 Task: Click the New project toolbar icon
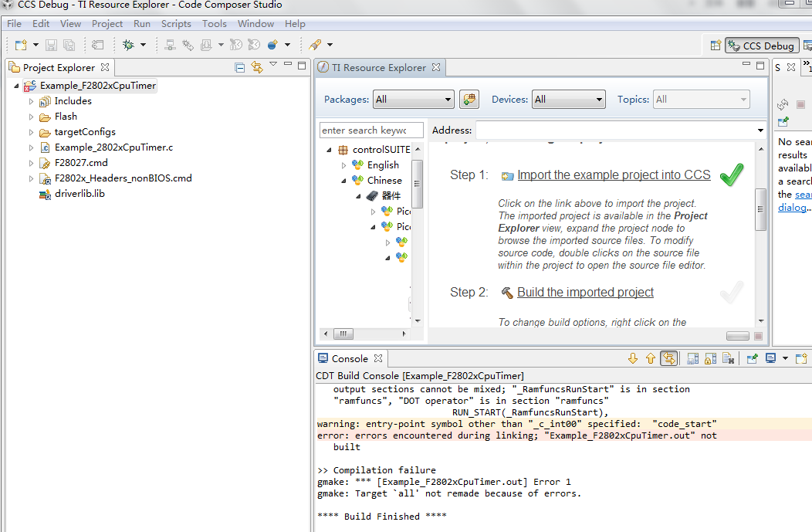point(20,45)
